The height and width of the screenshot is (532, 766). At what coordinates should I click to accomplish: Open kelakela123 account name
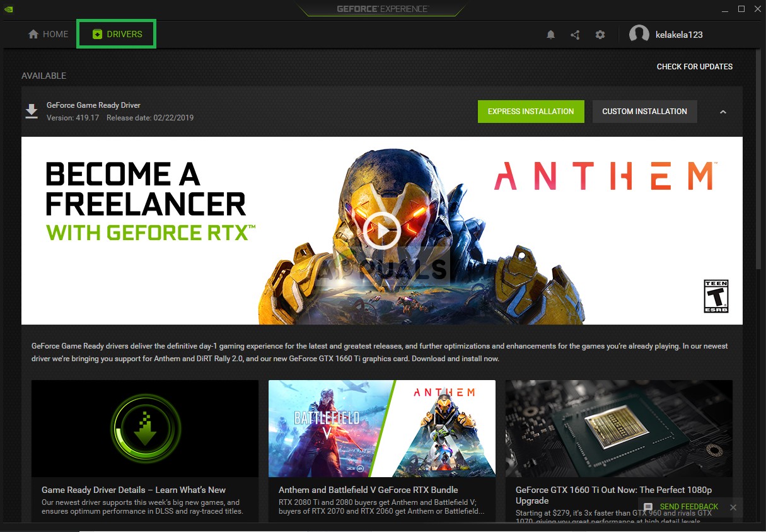click(x=679, y=35)
